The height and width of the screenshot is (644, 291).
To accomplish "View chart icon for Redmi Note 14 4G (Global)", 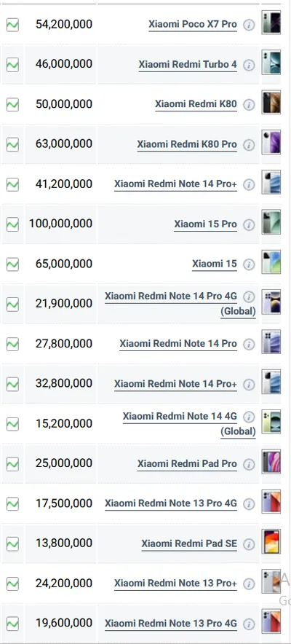I will point(12,424).
